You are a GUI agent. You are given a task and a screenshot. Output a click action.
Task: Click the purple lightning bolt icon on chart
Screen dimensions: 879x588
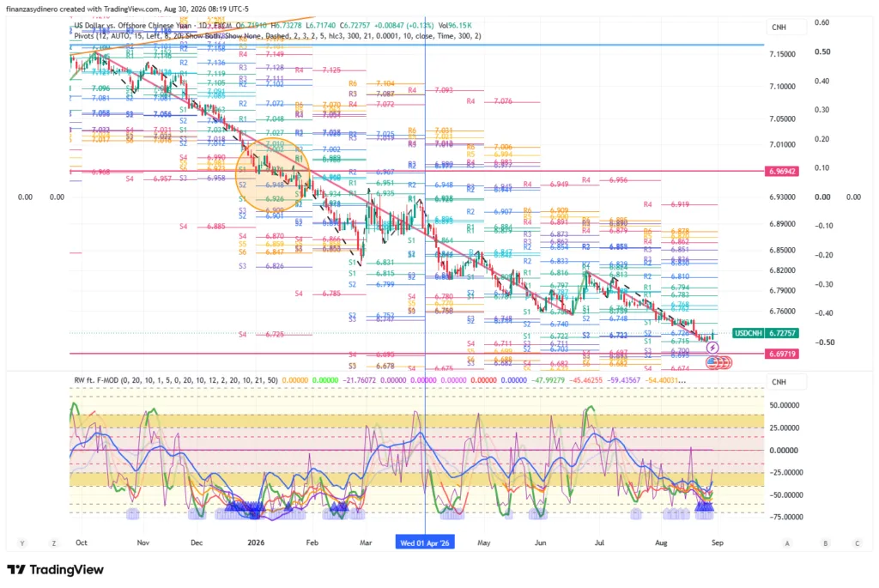point(712,349)
